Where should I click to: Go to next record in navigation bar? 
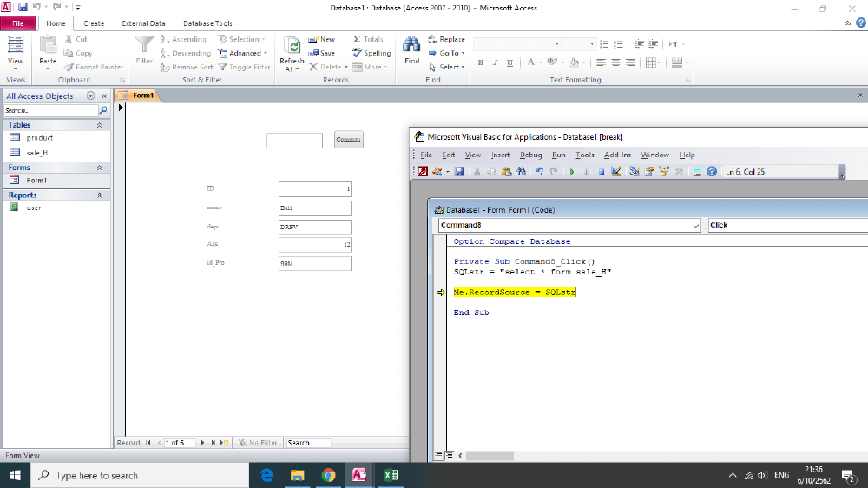coord(202,443)
